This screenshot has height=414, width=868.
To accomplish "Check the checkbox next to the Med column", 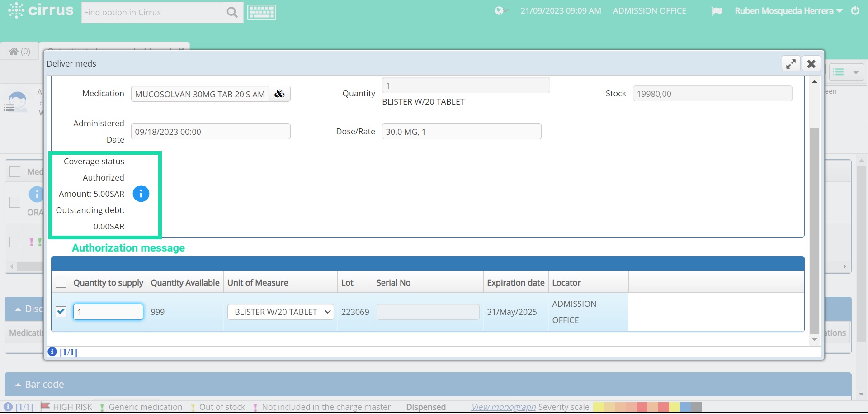I will point(15,171).
